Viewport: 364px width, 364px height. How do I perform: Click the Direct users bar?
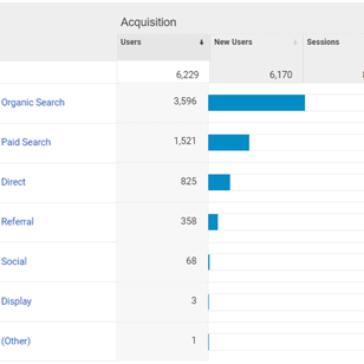tap(219, 182)
